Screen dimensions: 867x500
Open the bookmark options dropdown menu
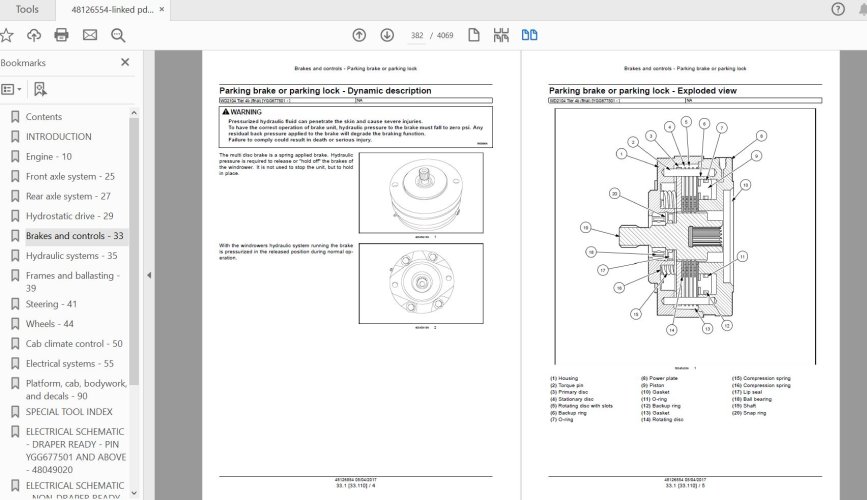pyautogui.click(x=12, y=89)
